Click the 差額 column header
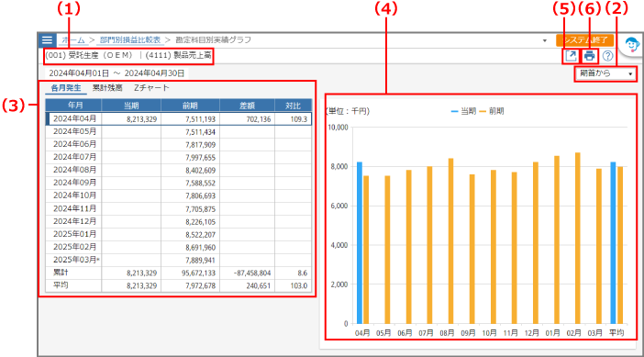 click(248, 106)
